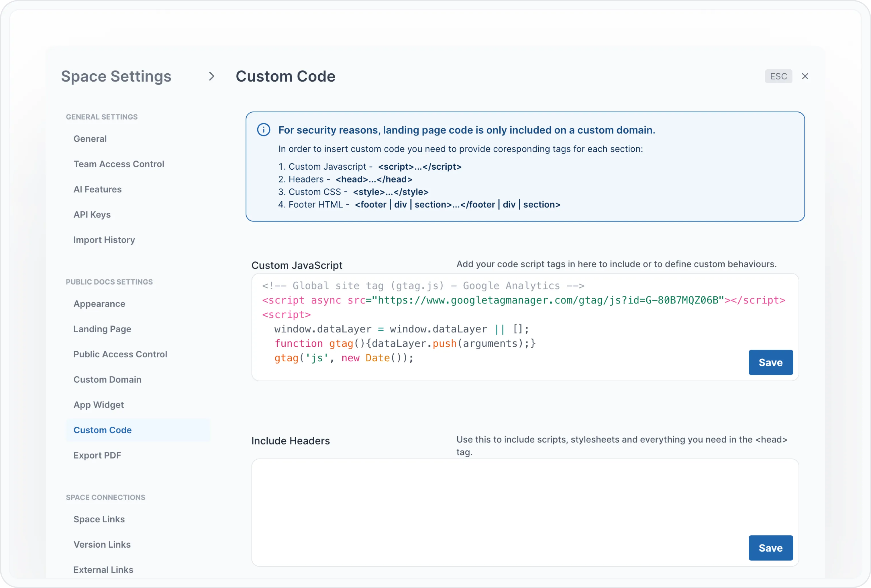
Task: Click the Space Settings heading
Action: click(116, 77)
